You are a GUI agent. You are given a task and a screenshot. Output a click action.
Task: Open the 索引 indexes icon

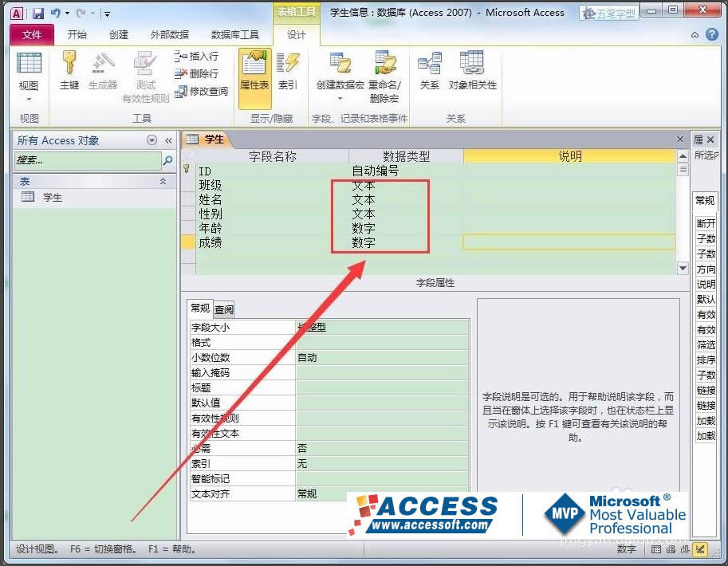pos(287,71)
